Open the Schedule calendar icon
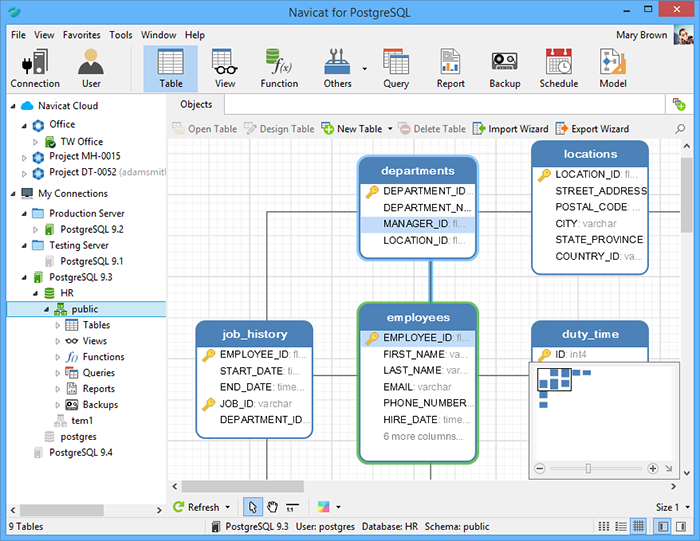700x541 pixels. [558, 69]
